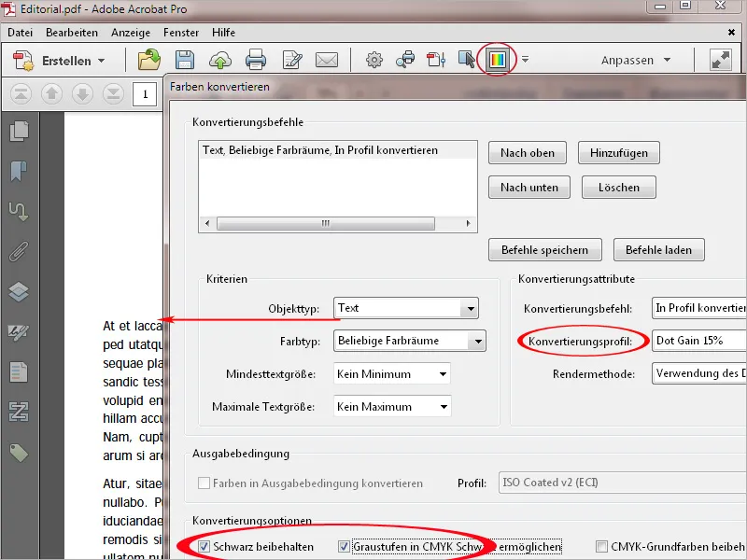Uncheck Graustufen in CMYK Schwarz option
This screenshot has width=747, height=560.
click(345, 545)
